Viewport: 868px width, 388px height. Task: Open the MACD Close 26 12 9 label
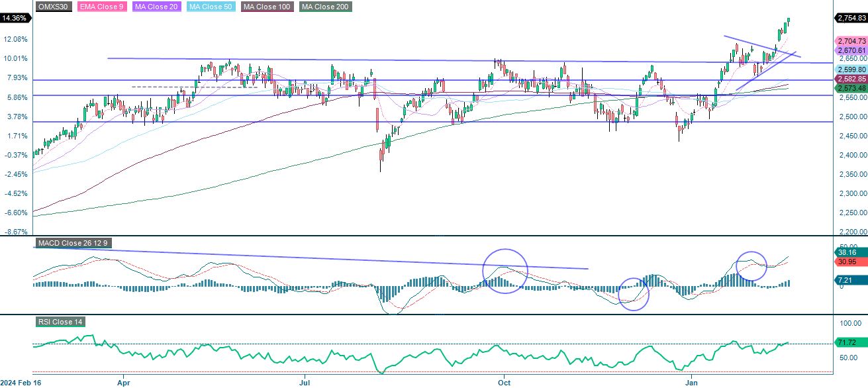click(x=74, y=243)
